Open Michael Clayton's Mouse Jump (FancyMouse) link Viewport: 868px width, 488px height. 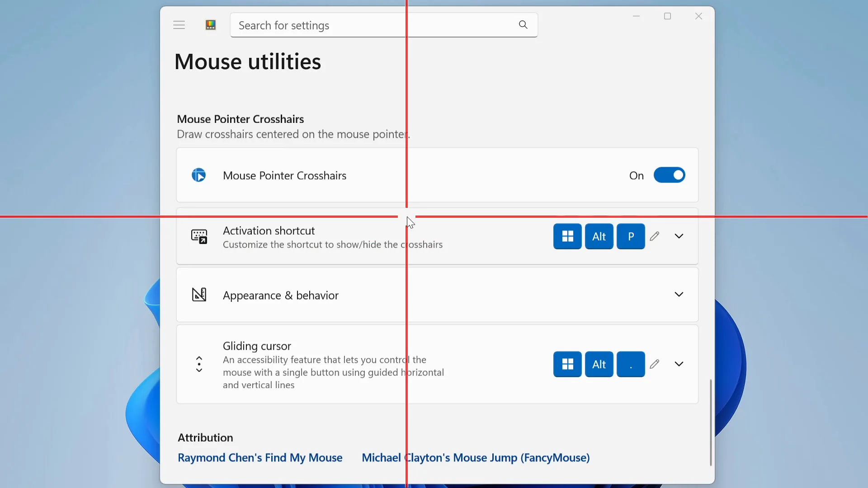pyautogui.click(x=476, y=458)
